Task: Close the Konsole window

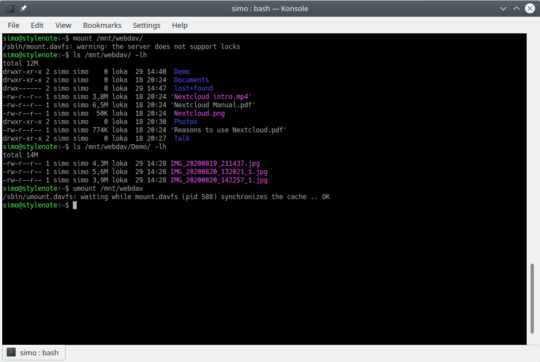Action: pos(530,8)
